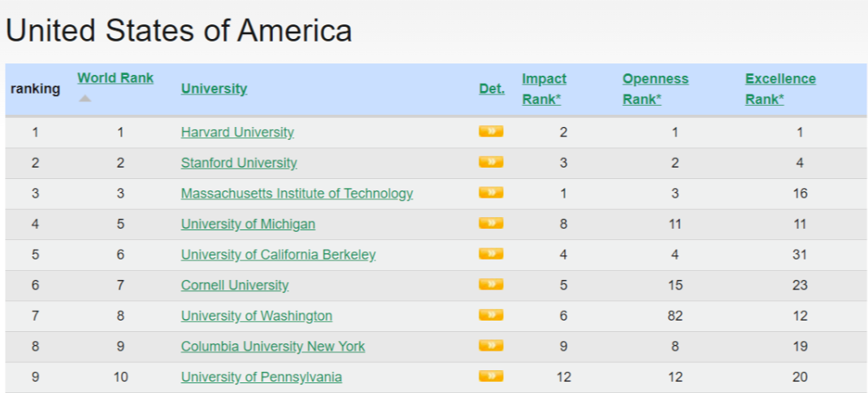Sort table by World Rank header

pos(115,78)
